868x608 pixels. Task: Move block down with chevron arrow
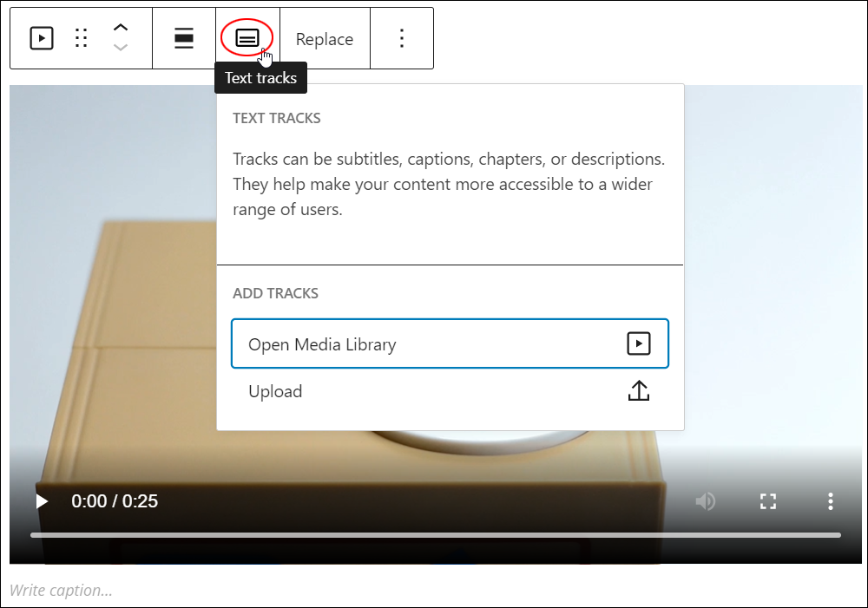coord(121,48)
